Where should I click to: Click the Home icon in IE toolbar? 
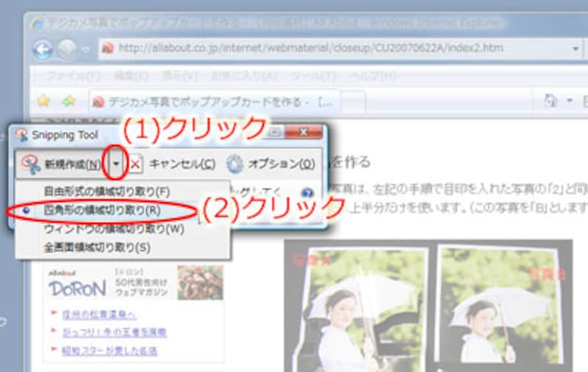551,101
